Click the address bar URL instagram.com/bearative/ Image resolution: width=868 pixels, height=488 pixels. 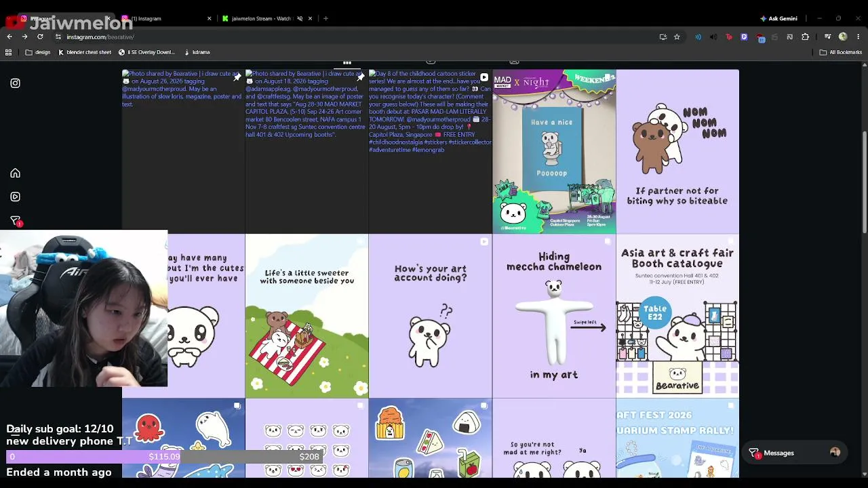point(100,37)
